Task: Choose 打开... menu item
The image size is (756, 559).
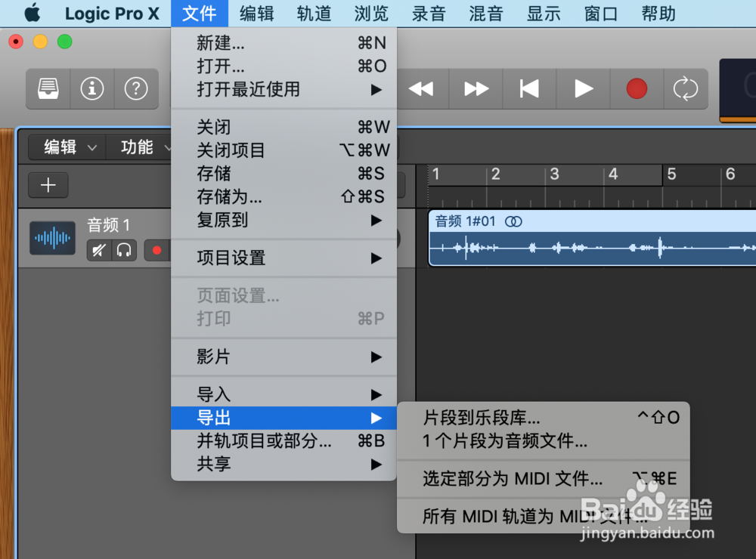Action: [284, 66]
